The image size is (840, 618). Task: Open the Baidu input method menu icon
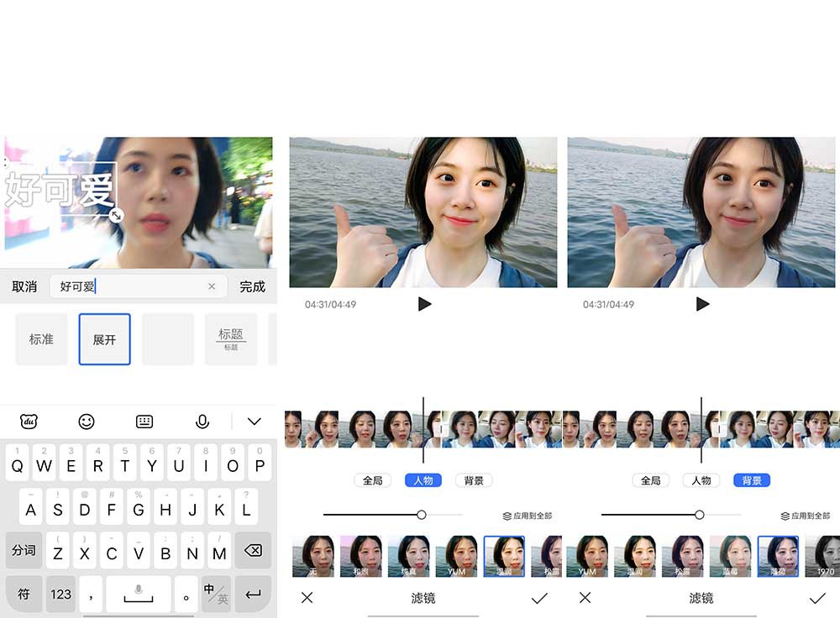[x=29, y=422]
